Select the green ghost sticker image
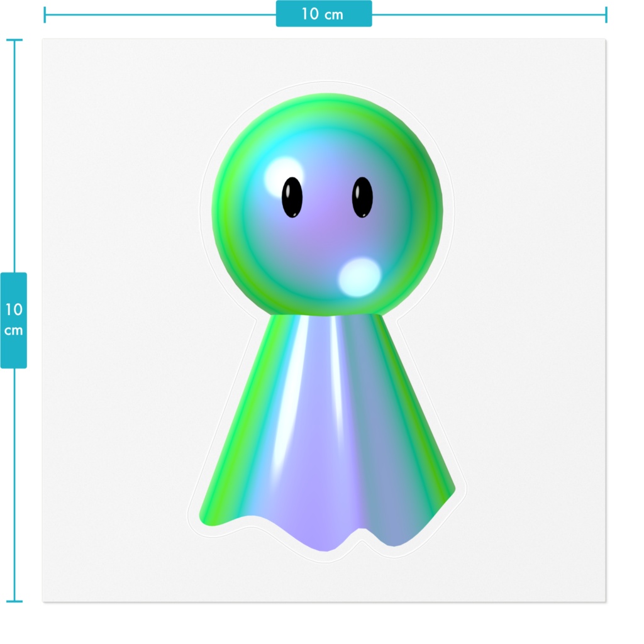The image size is (644, 644). coord(327,321)
